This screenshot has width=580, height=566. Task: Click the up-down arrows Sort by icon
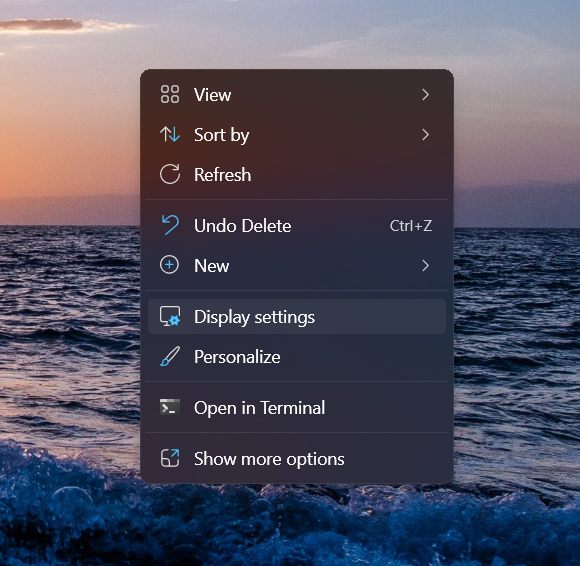[170, 134]
